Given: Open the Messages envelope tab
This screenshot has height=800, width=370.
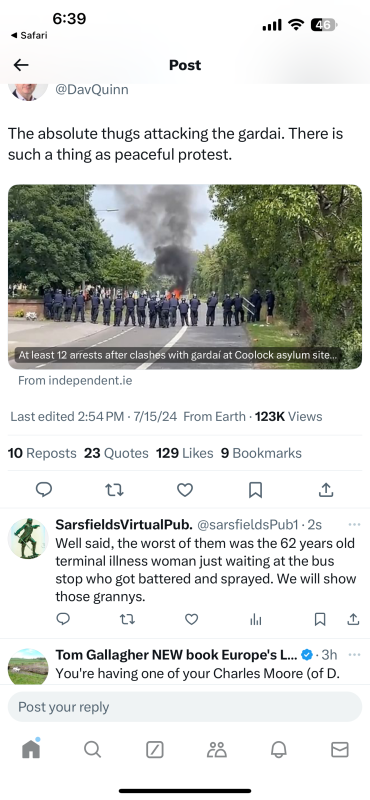Looking at the screenshot, I should (x=340, y=749).
